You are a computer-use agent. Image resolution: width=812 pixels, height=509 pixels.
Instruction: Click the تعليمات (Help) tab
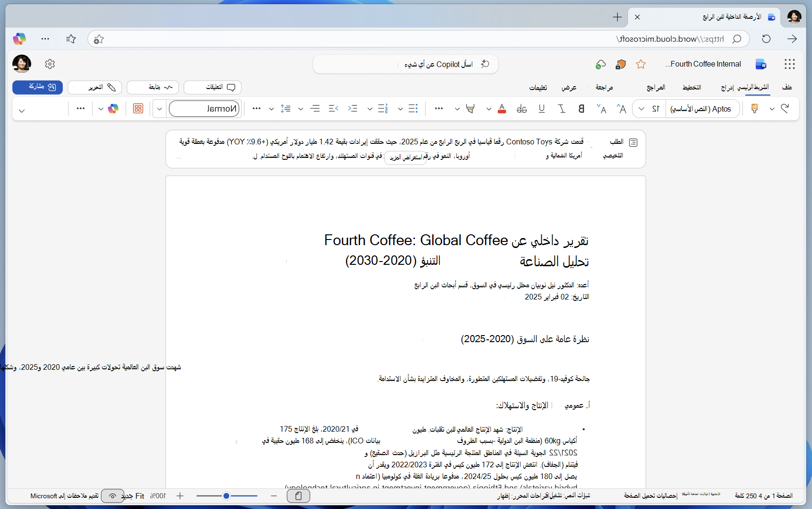pos(538,88)
